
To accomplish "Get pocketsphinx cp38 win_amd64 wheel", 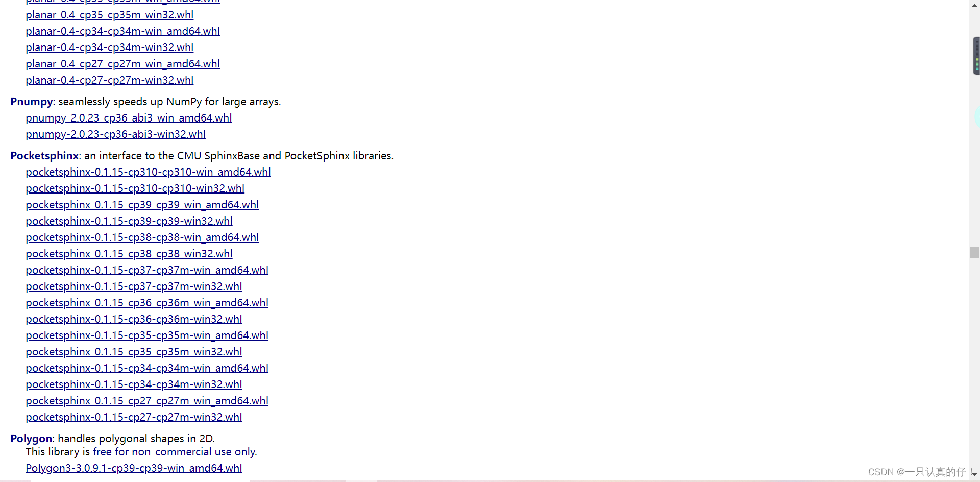I will [x=142, y=237].
